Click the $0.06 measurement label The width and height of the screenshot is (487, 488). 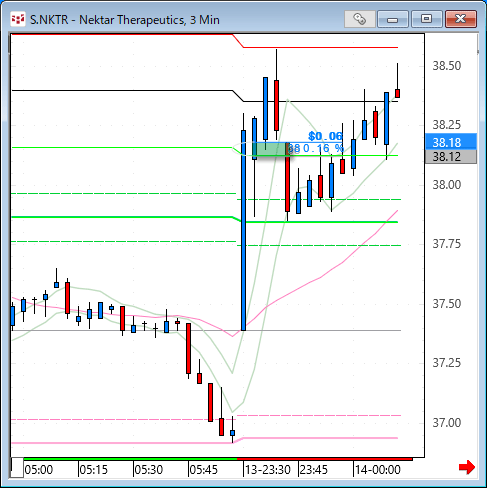[x=325, y=136]
